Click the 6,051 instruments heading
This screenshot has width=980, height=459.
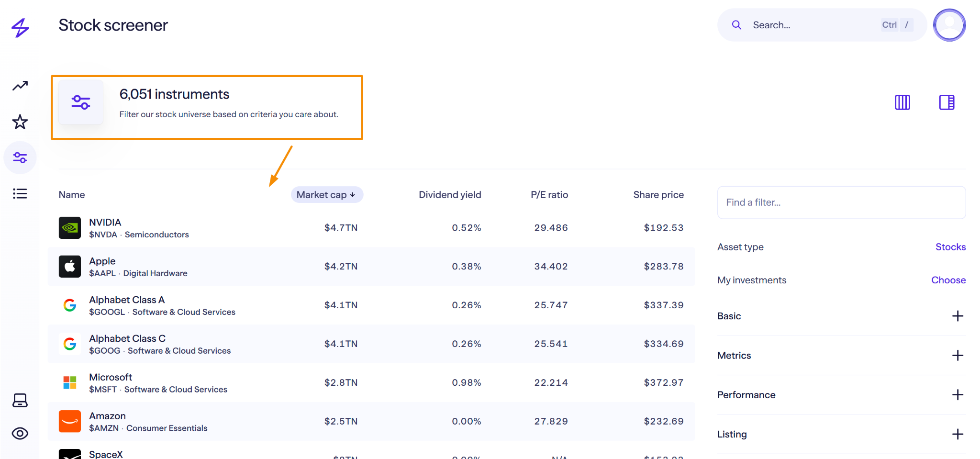click(x=174, y=94)
